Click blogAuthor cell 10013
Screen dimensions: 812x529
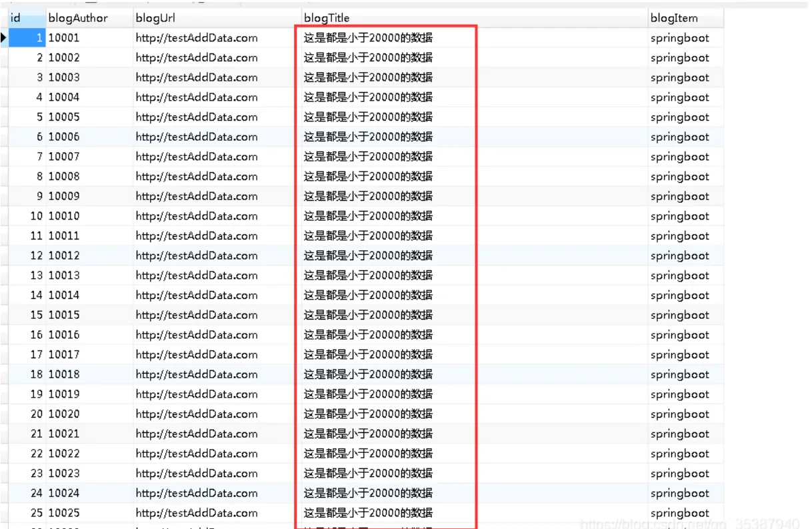point(89,276)
